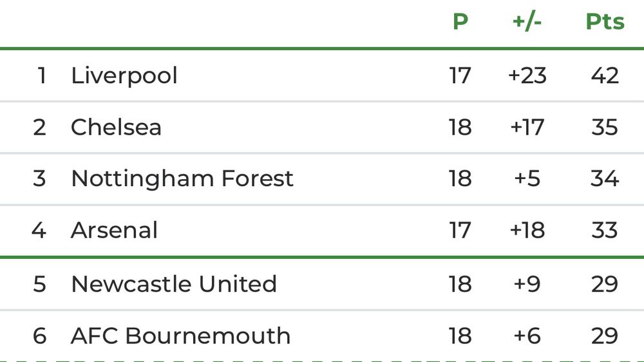Click the P column header

tap(460, 21)
